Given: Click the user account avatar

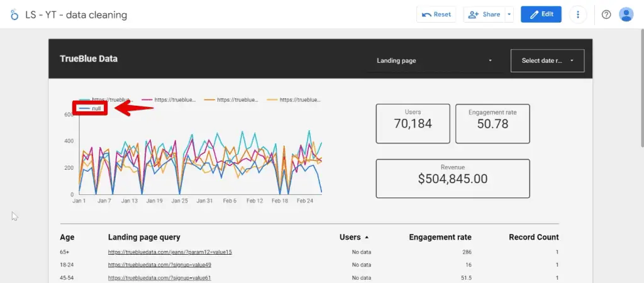Looking at the screenshot, I should point(626,14).
